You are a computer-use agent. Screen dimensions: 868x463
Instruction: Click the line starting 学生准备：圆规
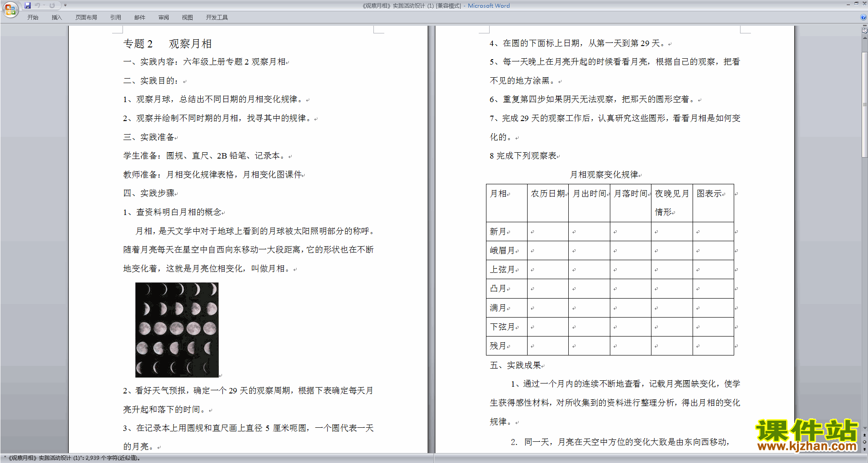(x=204, y=156)
